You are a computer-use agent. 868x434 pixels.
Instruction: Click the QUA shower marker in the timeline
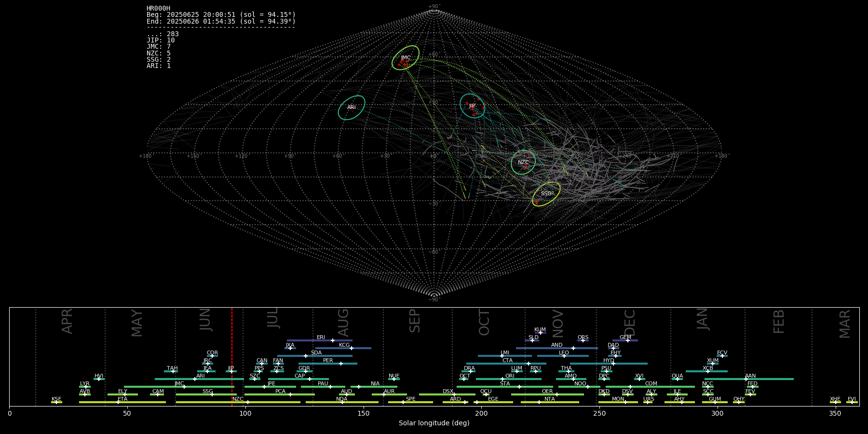point(678,379)
